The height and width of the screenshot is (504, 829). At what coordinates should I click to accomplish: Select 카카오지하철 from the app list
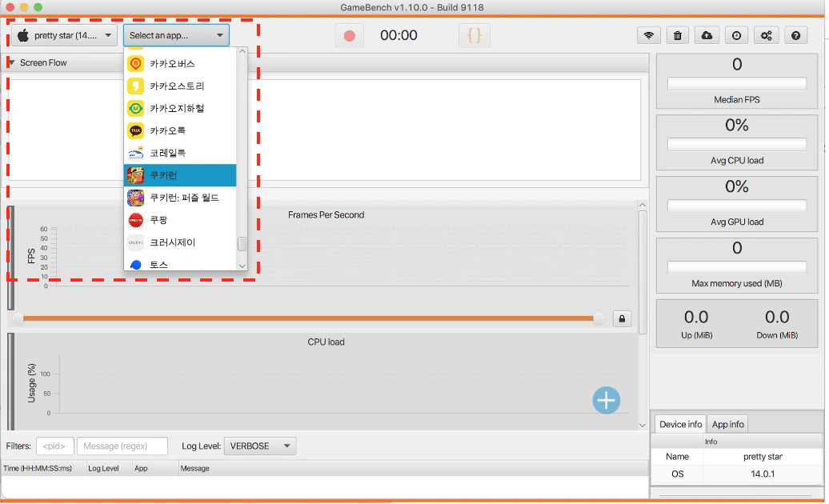180,108
